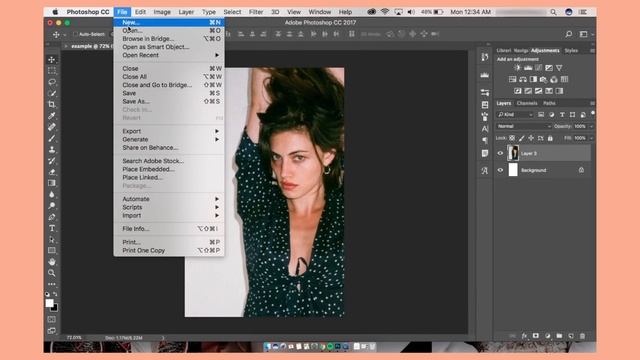Toggle pixel layer filter in Layers panel
This screenshot has width=640, height=360.
coord(541,115)
